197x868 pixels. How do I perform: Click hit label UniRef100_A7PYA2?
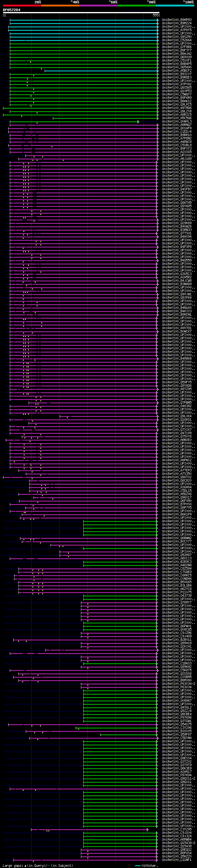click(176, 84)
